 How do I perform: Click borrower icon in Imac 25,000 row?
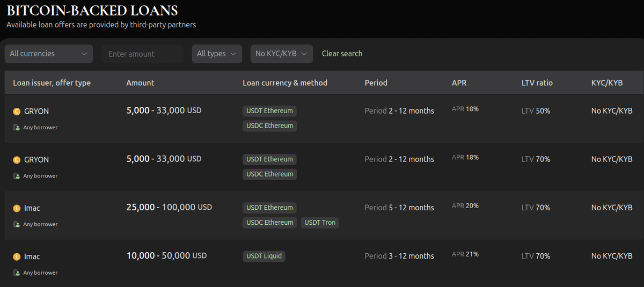pyautogui.click(x=17, y=224)
